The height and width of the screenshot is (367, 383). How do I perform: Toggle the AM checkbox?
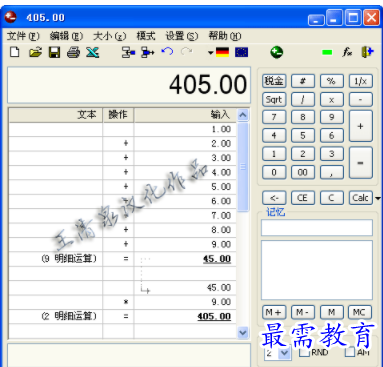coord(349,352)
